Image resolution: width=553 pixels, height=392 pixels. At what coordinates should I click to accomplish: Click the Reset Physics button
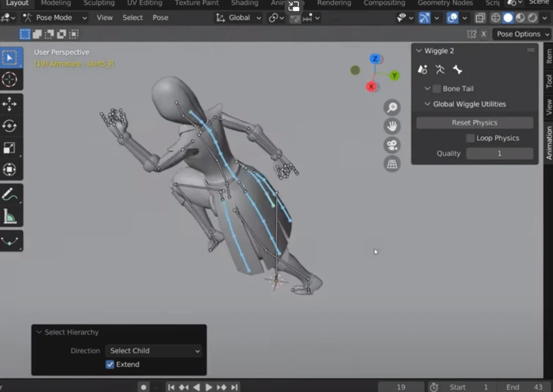click(x=474, y=123)
